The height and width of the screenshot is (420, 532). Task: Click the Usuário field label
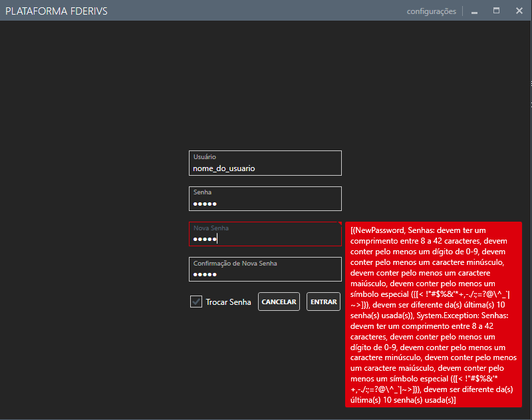coord(205,157)
